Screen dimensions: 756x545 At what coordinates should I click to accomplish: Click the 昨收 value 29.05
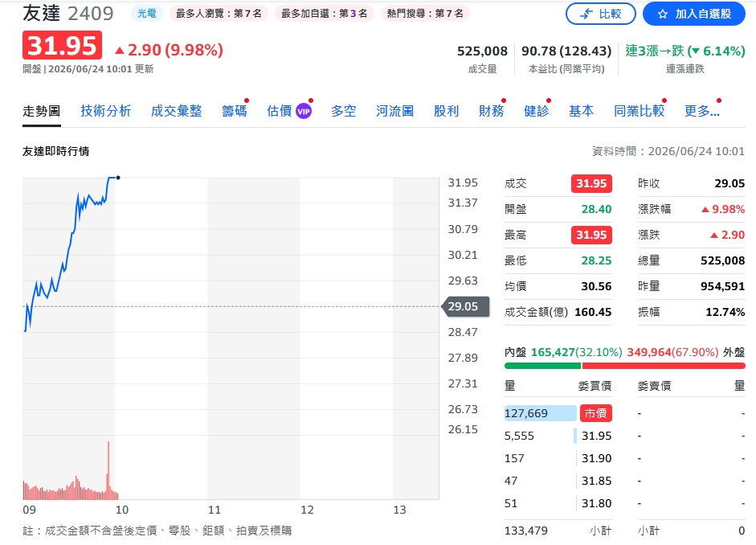[x=729, y=184]
